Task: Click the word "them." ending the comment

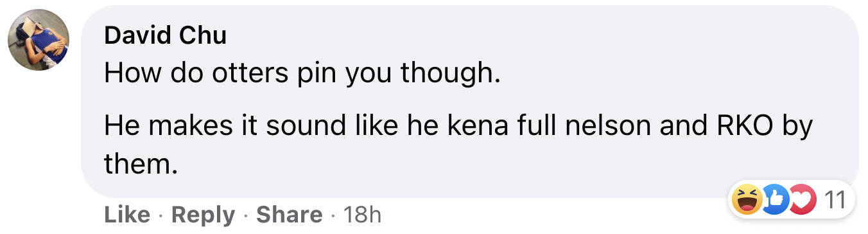Action: [x=140, y=165]
